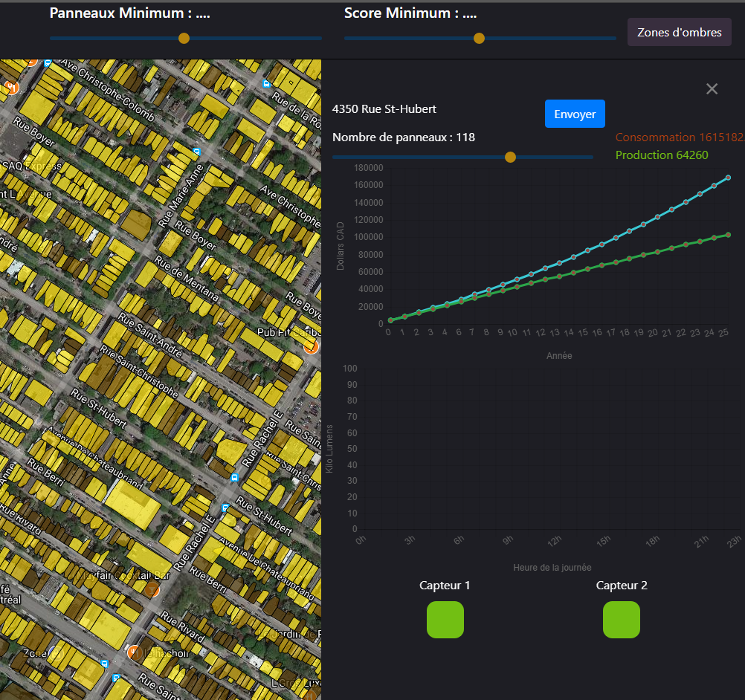
Task: Toggle the Consommation legend entry
Action: pyautogui.click(x=680, y=137)
